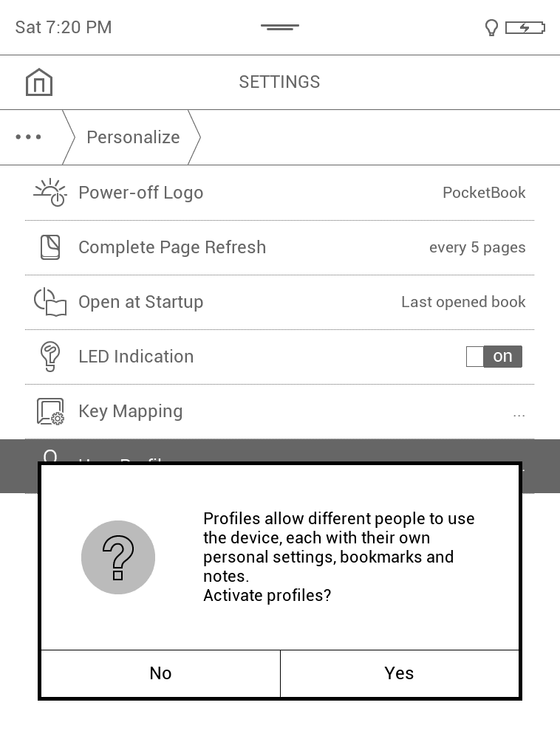Go to the home screen icon

(x=39, y=82)
